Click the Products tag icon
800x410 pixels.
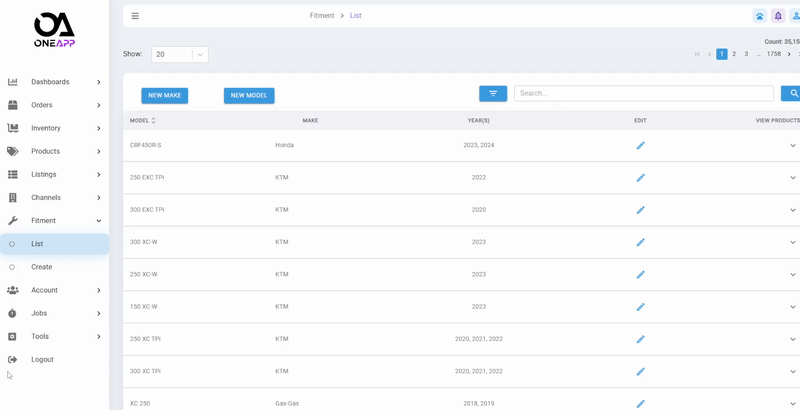click(x=13, y=151)
